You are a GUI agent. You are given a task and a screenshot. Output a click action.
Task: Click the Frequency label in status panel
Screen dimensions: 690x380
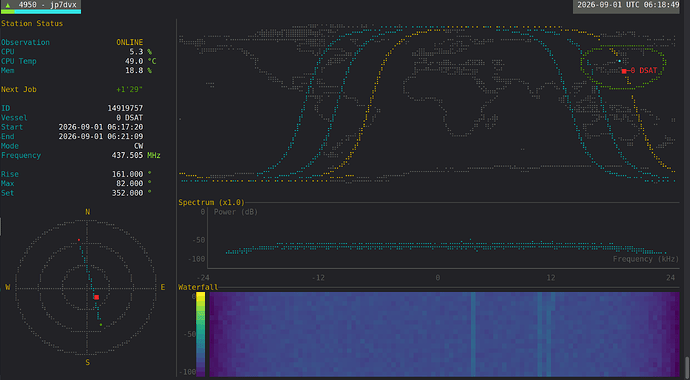(x=21, y=155)
